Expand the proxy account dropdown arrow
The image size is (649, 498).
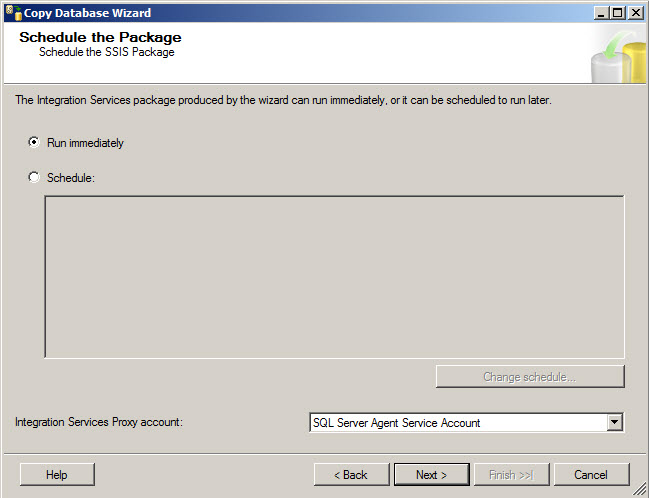(x=614, y=423)
